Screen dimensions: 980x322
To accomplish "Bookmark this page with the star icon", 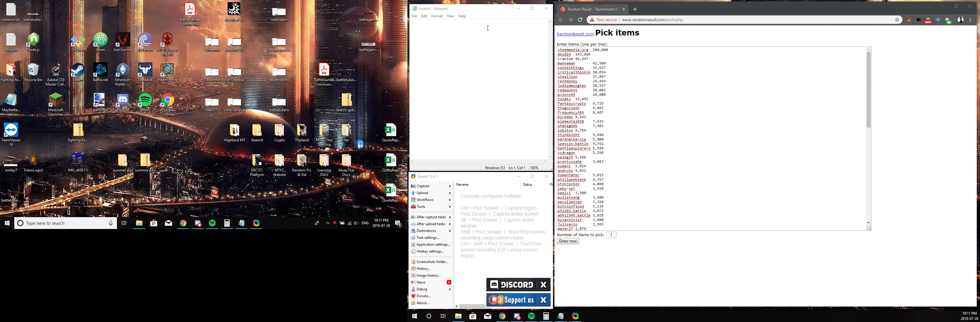I will point(897,20).
